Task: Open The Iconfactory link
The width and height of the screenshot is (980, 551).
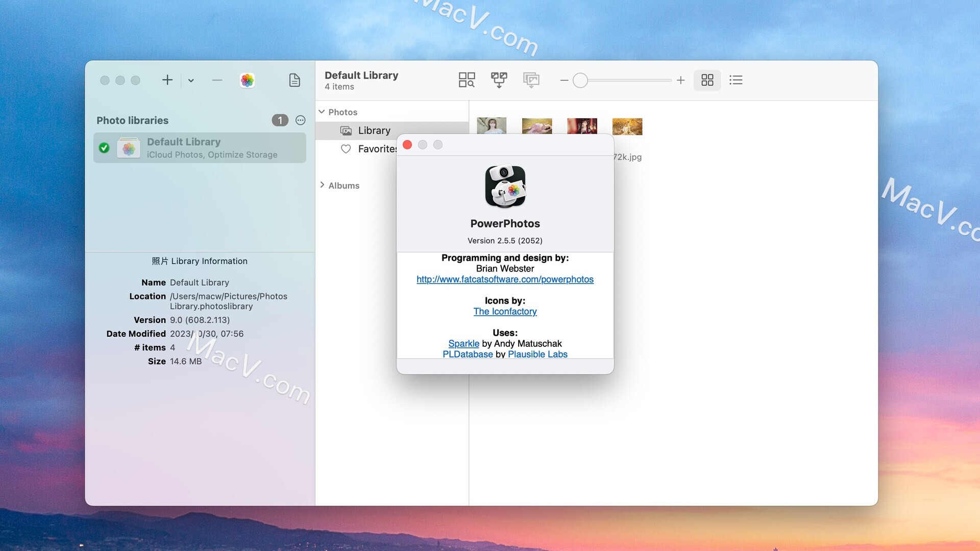Action: point(505,312)
